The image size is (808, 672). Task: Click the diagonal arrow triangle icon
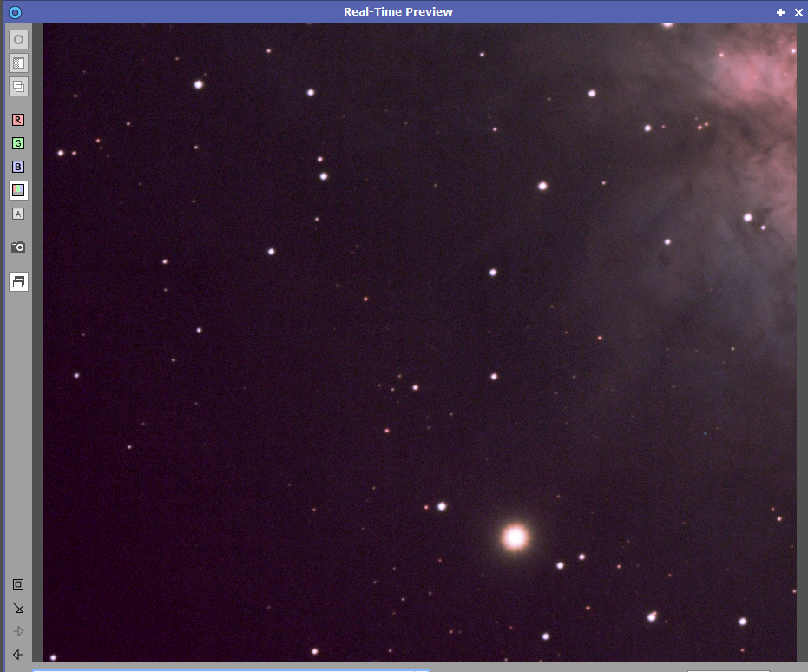(18, 608)
